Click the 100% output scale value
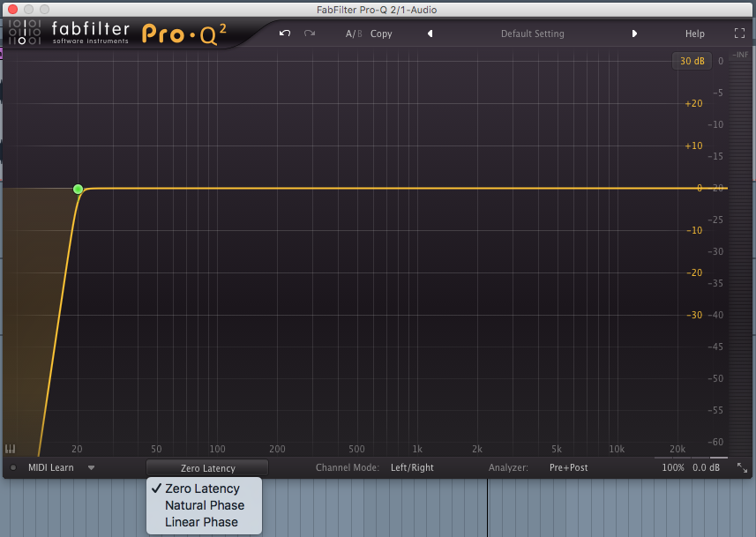756x537 pixels. click(672, 467)
